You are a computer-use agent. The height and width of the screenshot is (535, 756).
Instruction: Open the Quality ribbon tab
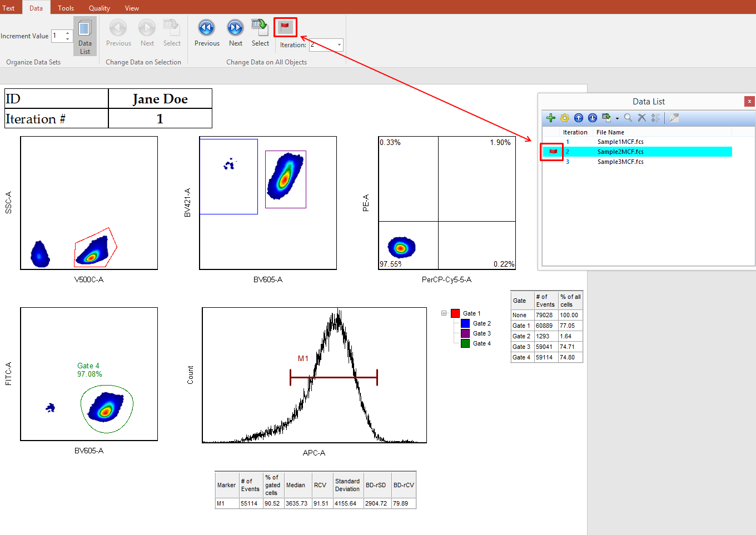[x=99, y=8]
